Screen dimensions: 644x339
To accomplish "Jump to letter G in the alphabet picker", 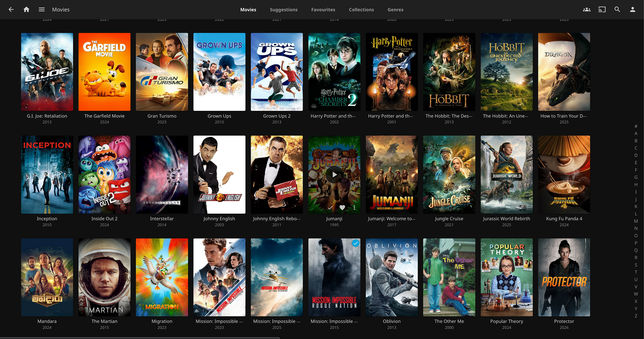I will click(636, 177).
